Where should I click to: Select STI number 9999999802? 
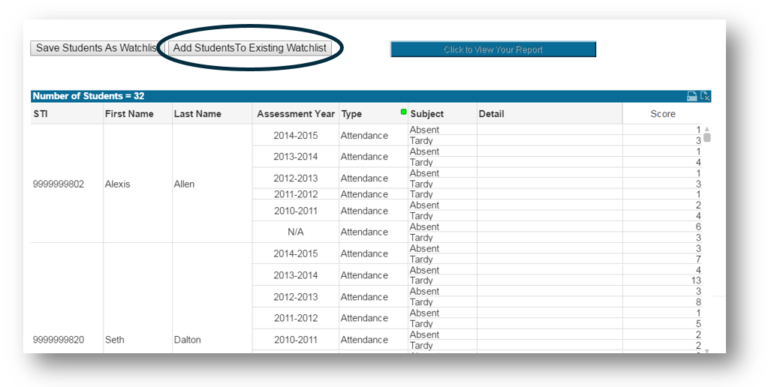(58, 184)
